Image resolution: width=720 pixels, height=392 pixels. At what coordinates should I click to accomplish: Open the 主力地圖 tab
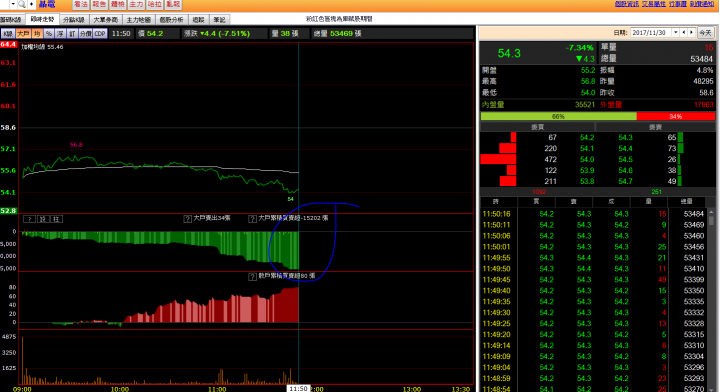[x=139, y=20]
